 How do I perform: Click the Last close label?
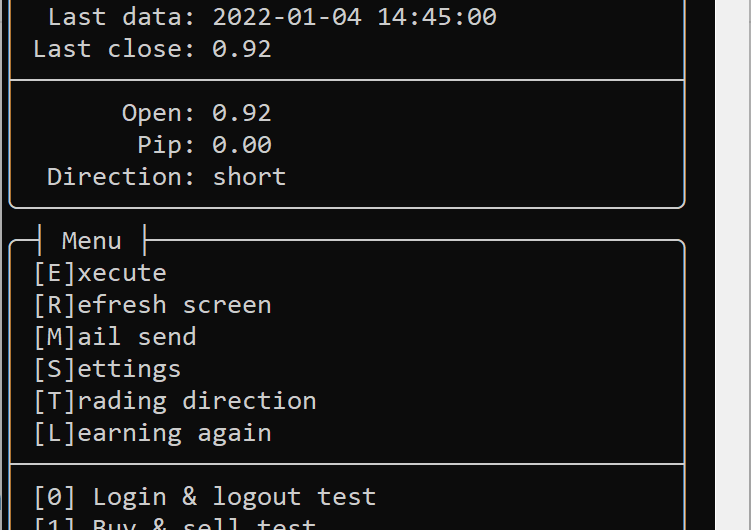(114, 49)
